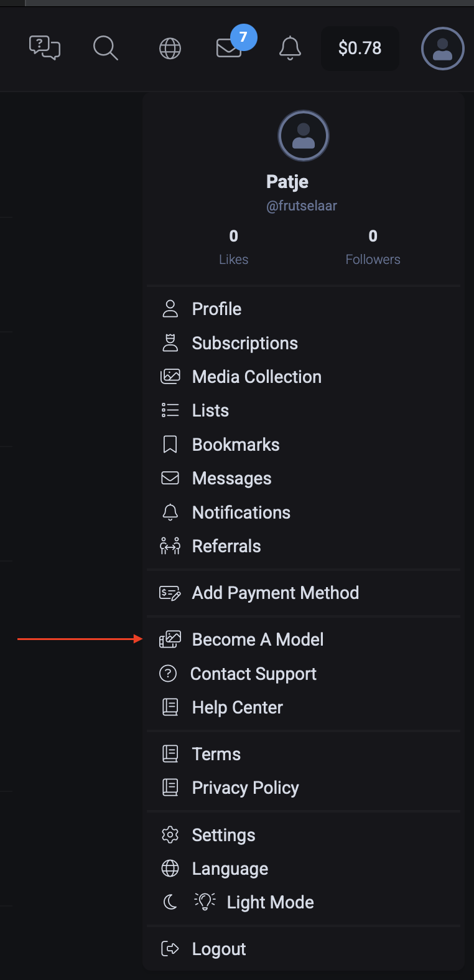The image size is (474, 980).
Task: Click the Patje profile picture in menu
Action: point(304,136)
